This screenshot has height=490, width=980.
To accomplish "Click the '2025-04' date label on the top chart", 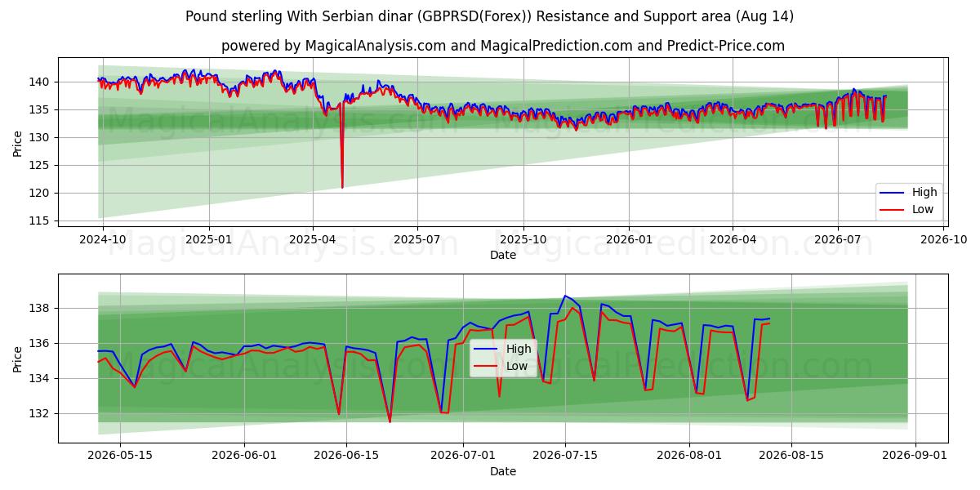I will click(x=313, y=240).
